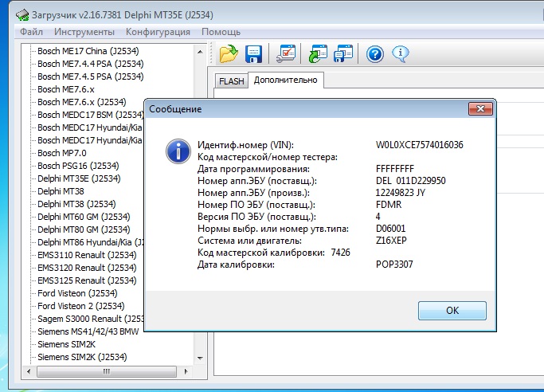Open the Конфигурация menu

[x=158, y=32]
